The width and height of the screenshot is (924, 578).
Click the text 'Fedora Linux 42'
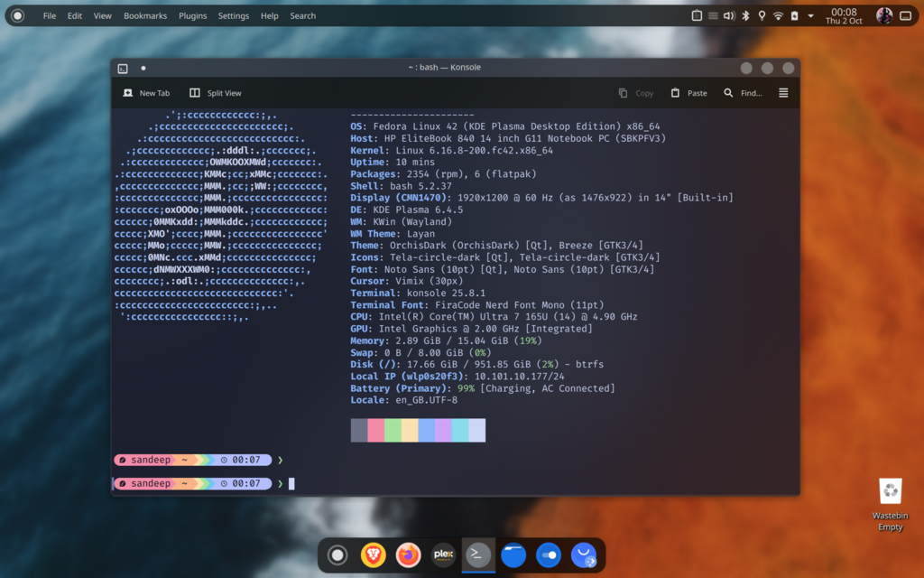click(415, 126)
